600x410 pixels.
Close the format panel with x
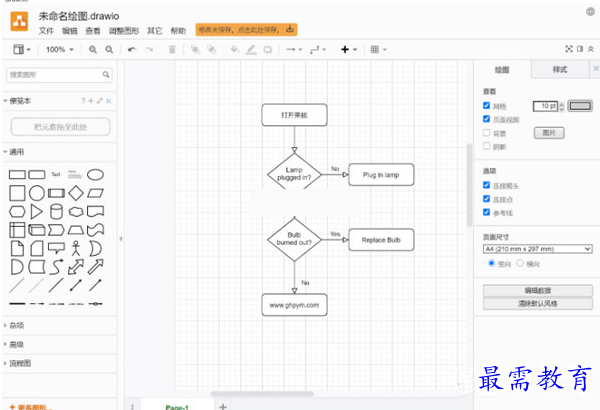(x=595, y=69)
